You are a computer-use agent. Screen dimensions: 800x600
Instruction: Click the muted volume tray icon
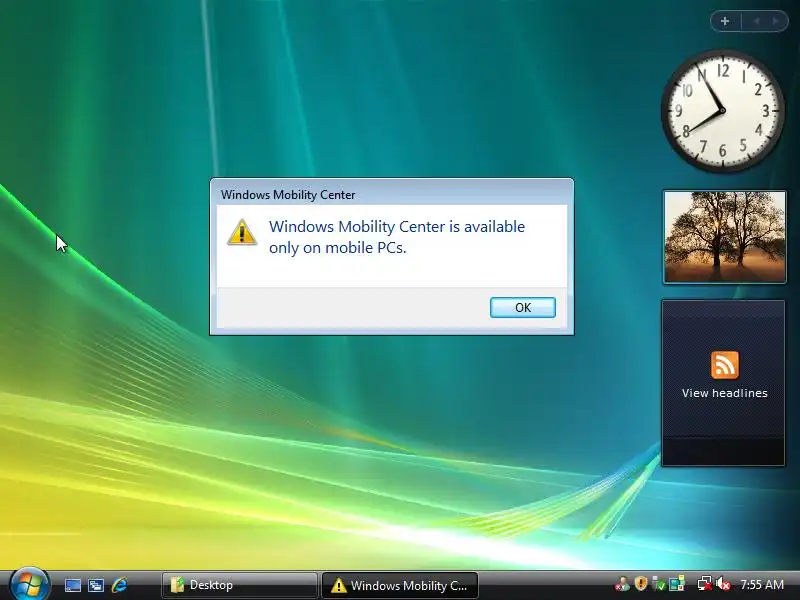pos(723,584)
